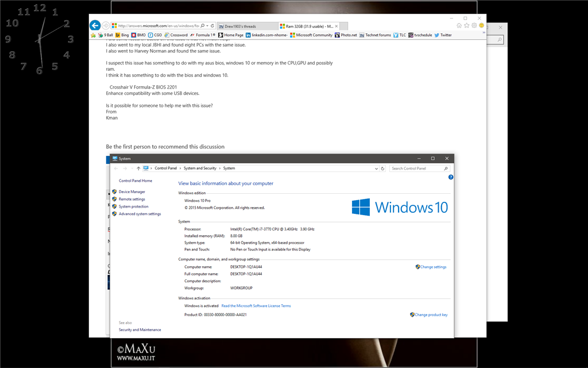
Task: Click the browser Forward arrow button
Action: coord(106,25)
